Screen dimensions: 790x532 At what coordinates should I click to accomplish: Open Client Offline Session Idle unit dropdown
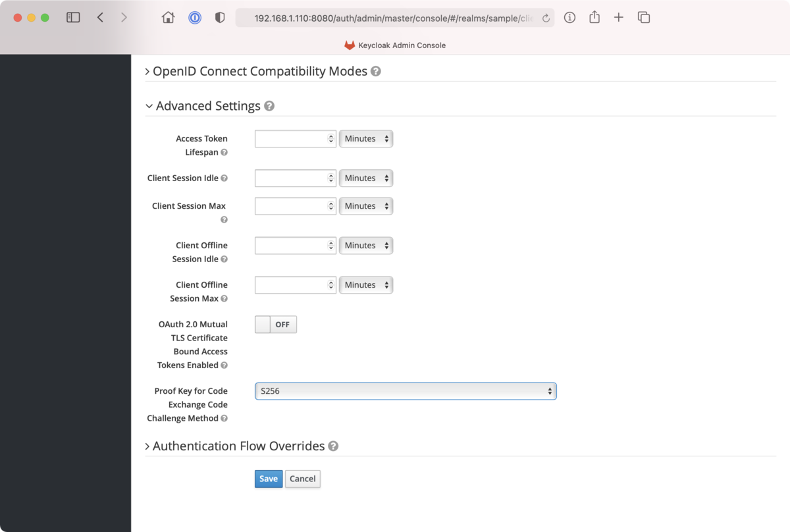click(x=366, y=246)
